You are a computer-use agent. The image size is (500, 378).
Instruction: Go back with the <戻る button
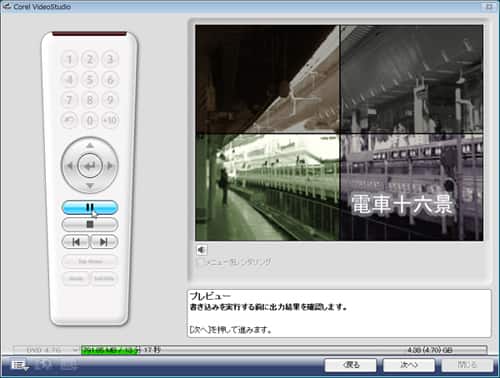[351, 365]
